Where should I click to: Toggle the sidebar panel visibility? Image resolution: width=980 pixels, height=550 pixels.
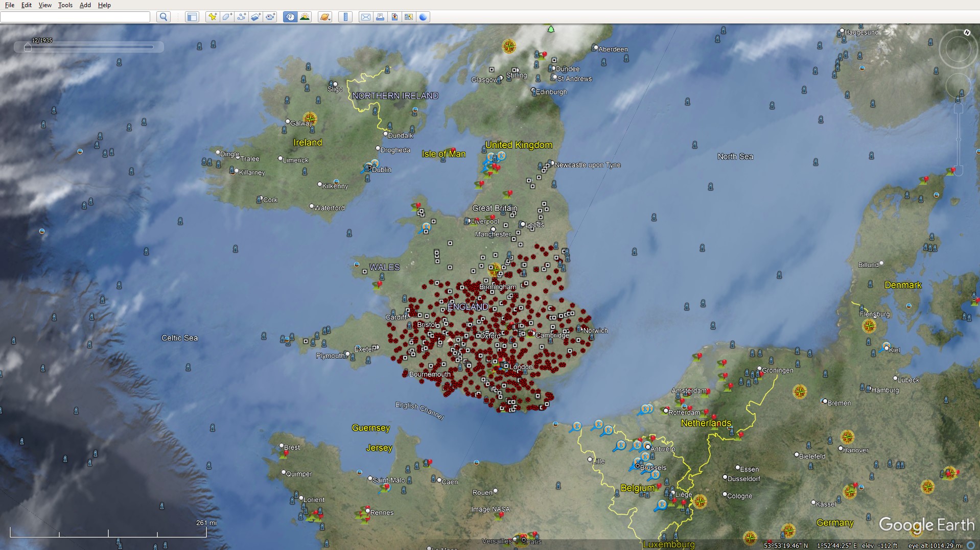click(x=192, y=17)
